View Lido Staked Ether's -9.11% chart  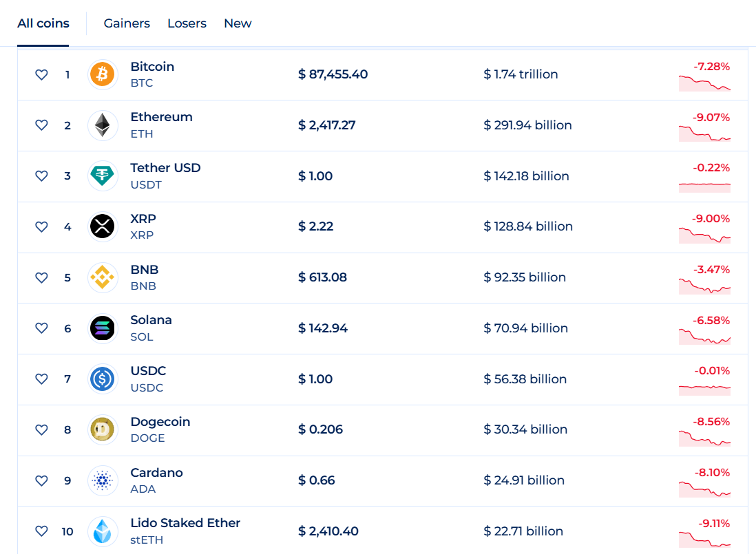(x=704, y=540)
